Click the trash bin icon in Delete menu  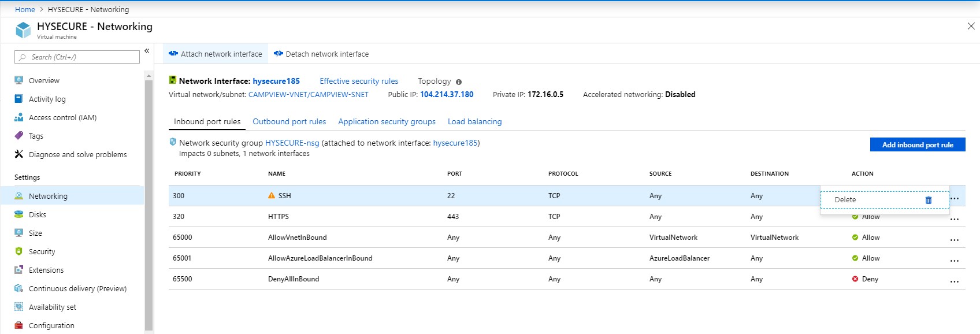(x=929, y=200)
